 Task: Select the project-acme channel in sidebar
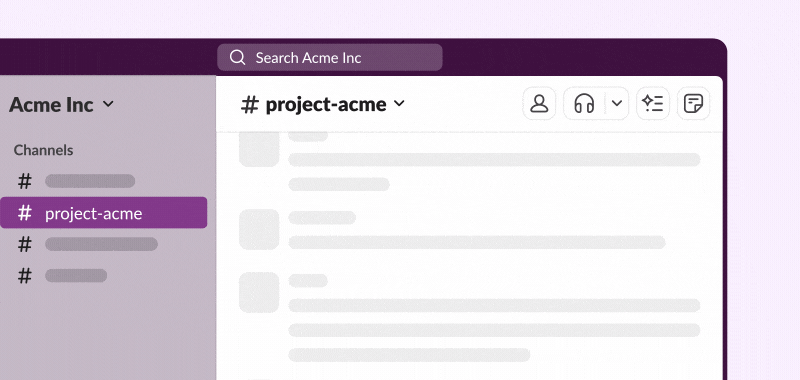(x=104, y=213)
